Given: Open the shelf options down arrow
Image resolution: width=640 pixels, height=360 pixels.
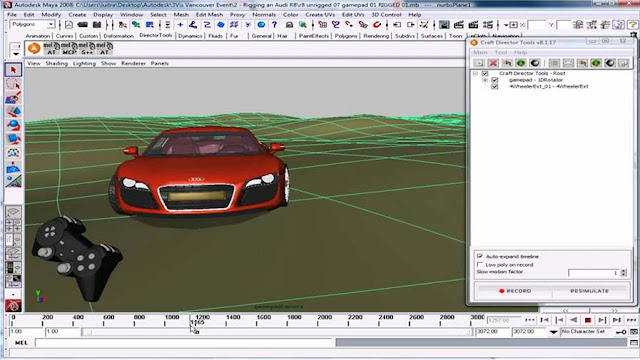Looking at the screenshot, I should tap(16, 53).
